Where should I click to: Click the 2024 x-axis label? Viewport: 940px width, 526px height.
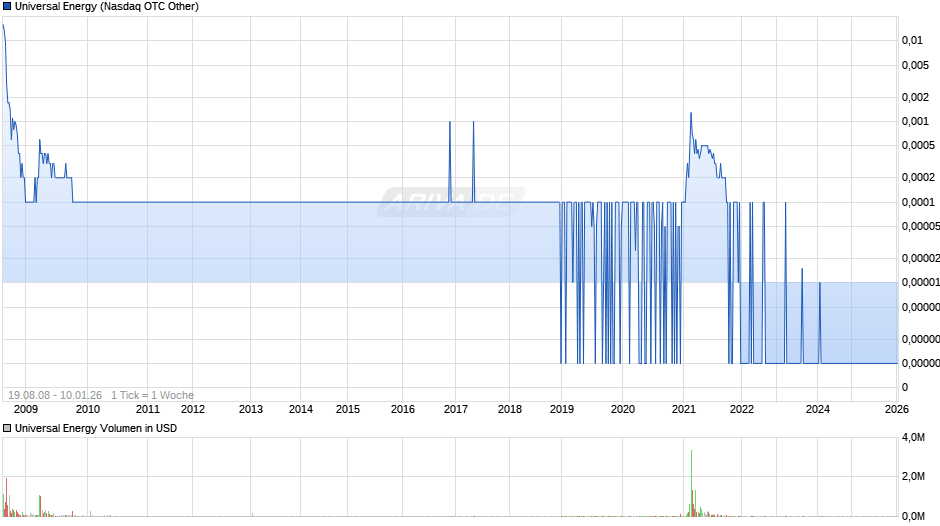[818, 409]
